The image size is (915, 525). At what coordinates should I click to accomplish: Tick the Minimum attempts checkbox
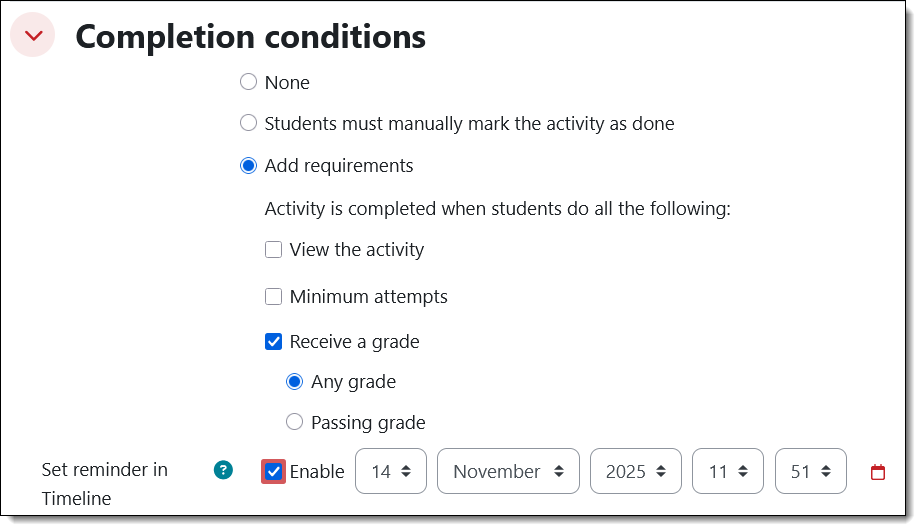pyautogui.click(x=273, y=297)
